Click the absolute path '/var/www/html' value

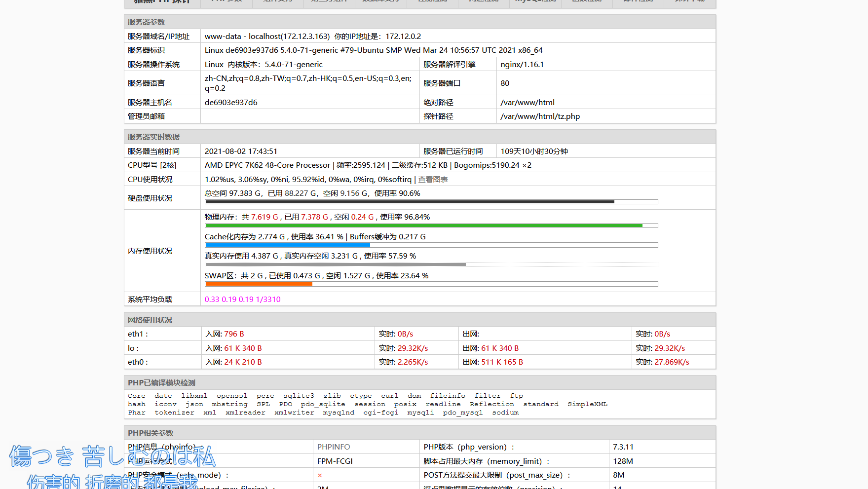point(528,102)
